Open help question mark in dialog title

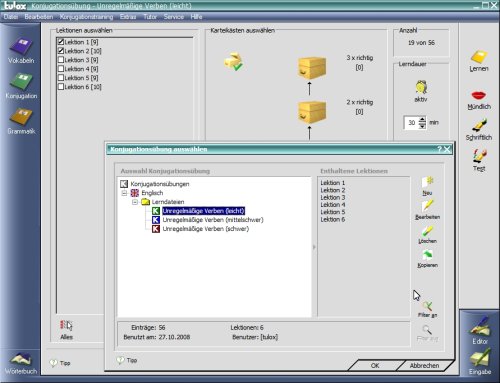coord(439,149)
